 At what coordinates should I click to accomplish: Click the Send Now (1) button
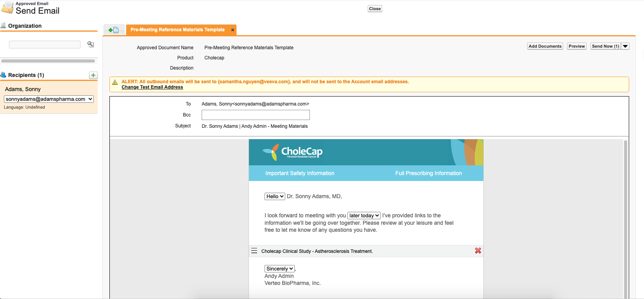pos(605,46)
